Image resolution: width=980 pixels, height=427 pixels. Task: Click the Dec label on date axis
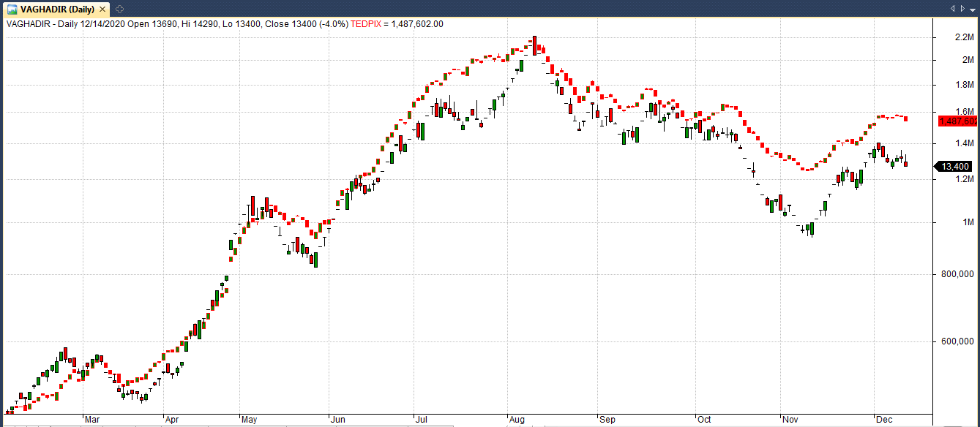(x=884, y=420)
